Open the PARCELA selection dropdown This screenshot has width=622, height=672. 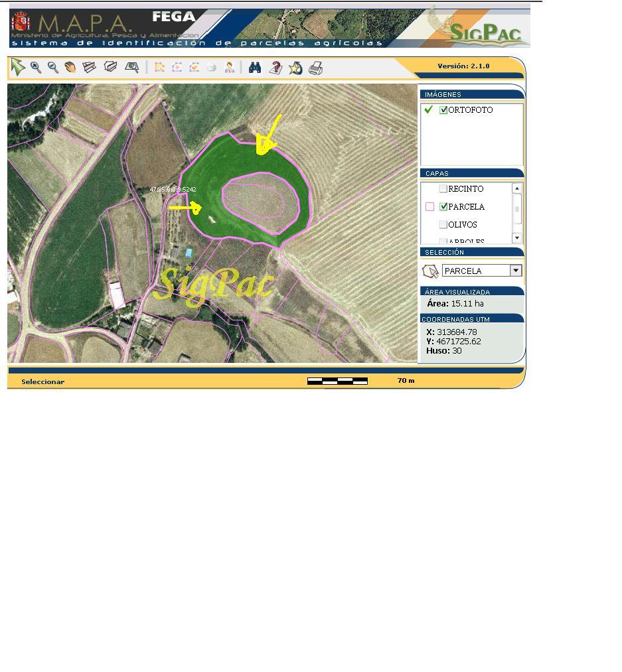pos(516,271)
